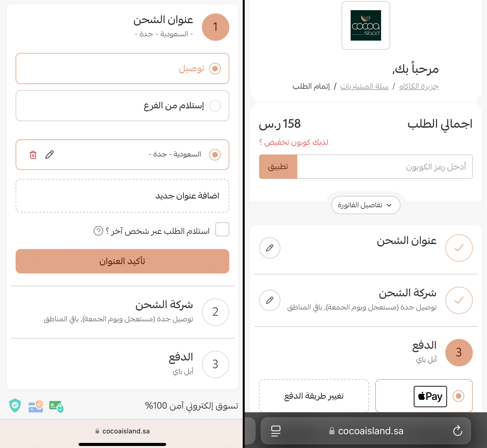Select the Apple Pay radio button
Viewport: 487px width, 448px height.
pos(458,396)
